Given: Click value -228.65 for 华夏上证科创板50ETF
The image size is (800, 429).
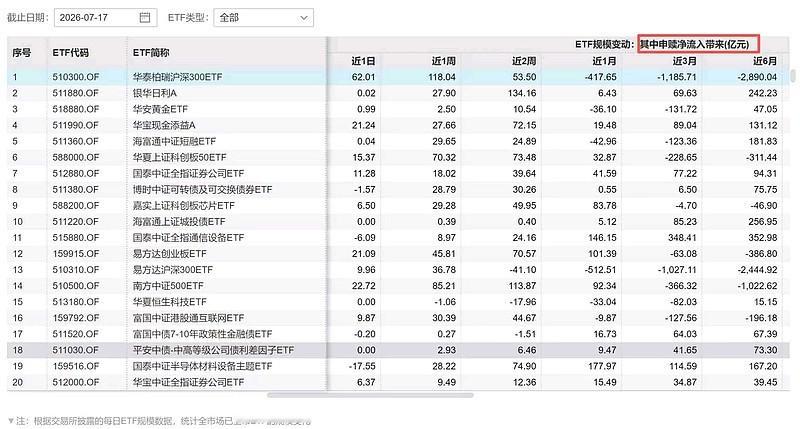Looking at the screenshot, I should [681, 158].
